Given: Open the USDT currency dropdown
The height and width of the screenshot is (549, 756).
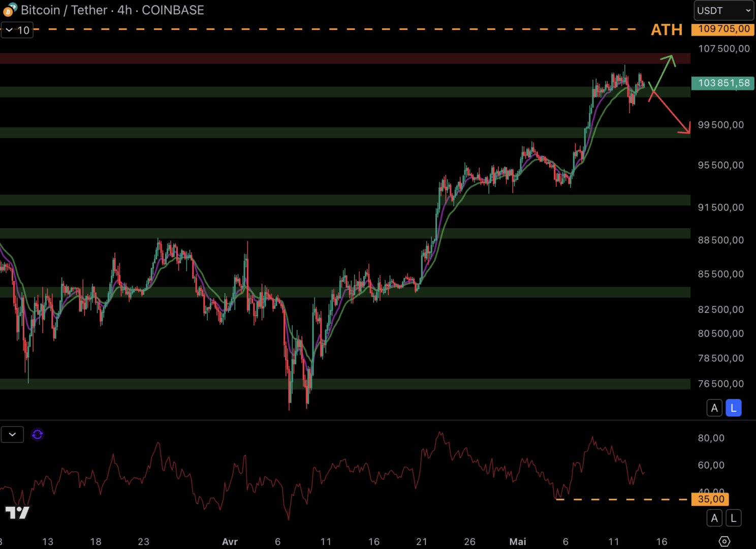Looking at the screenshot, I should [x=724, y=10].
